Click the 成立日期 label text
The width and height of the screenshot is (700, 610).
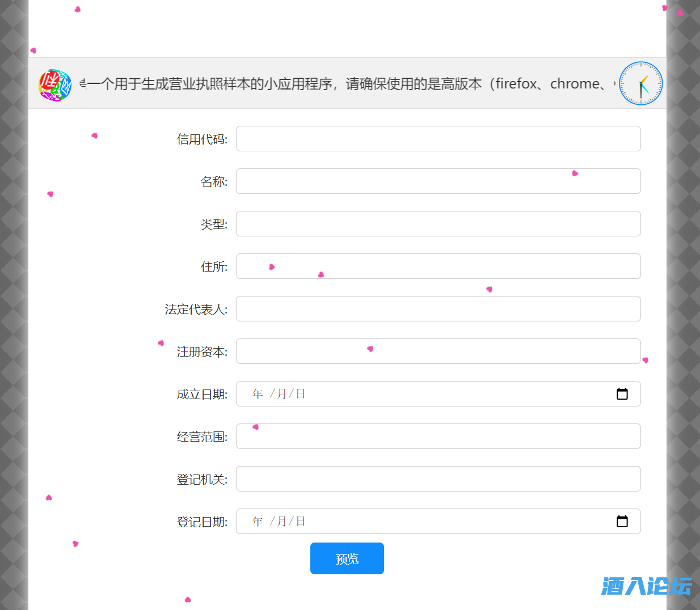[201, 395]
